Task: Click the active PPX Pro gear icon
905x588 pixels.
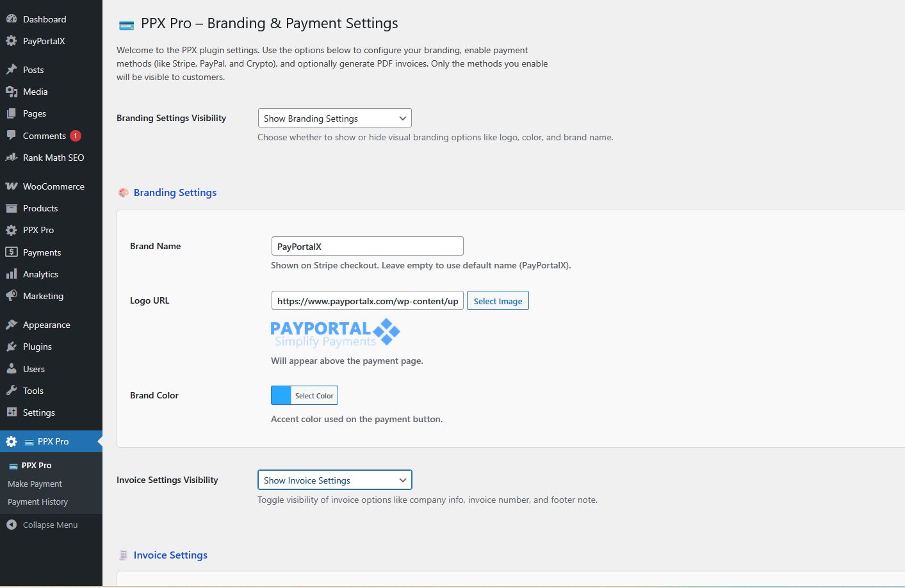Action: [12, 441]
